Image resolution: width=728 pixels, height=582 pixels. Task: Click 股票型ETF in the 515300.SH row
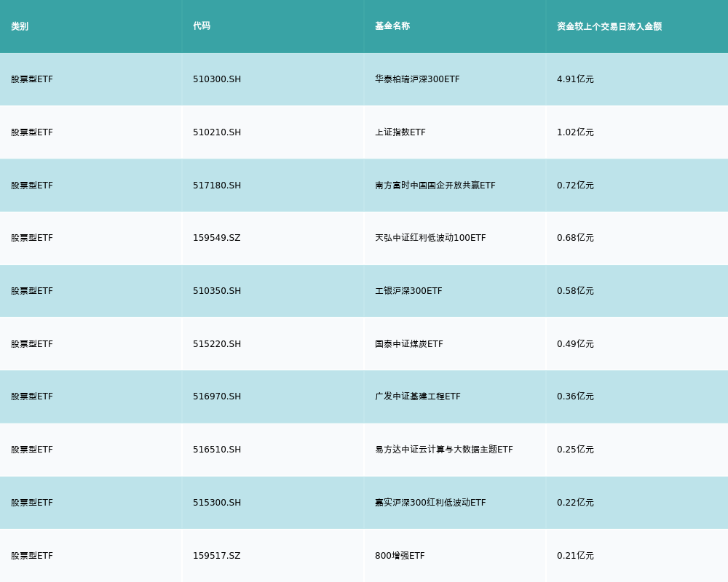(32, 503)
